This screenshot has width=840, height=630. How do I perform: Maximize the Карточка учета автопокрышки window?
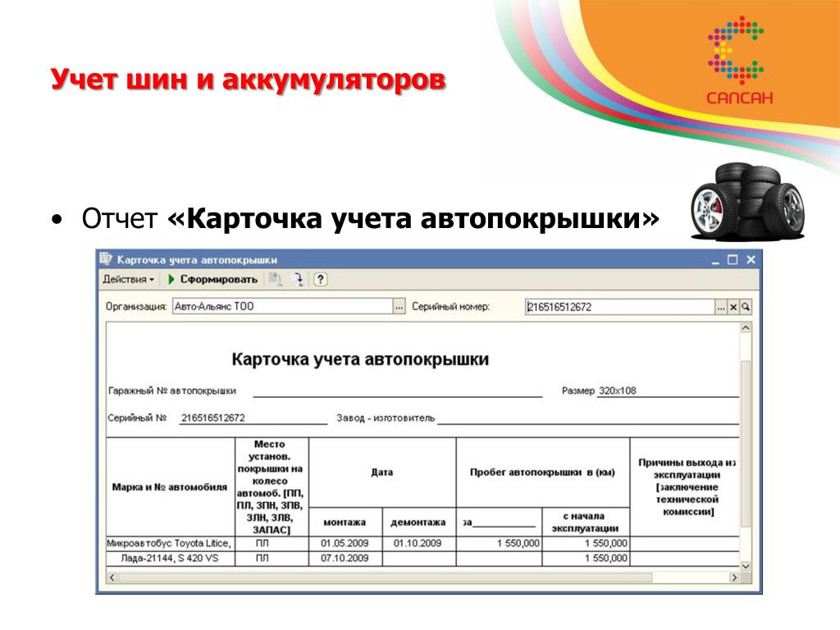coord(732,259)
